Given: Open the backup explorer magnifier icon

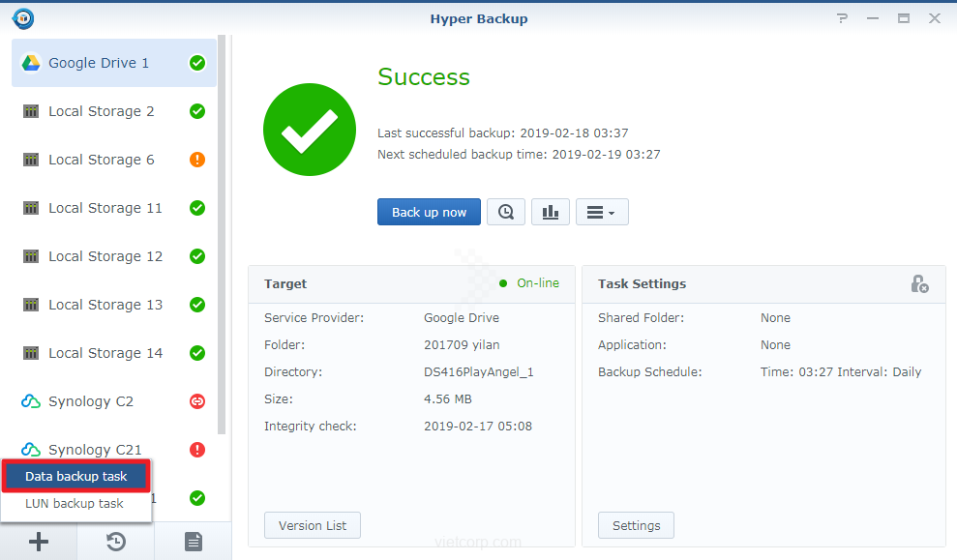Looking at the screenshot, I should click(x=506, y=212).
